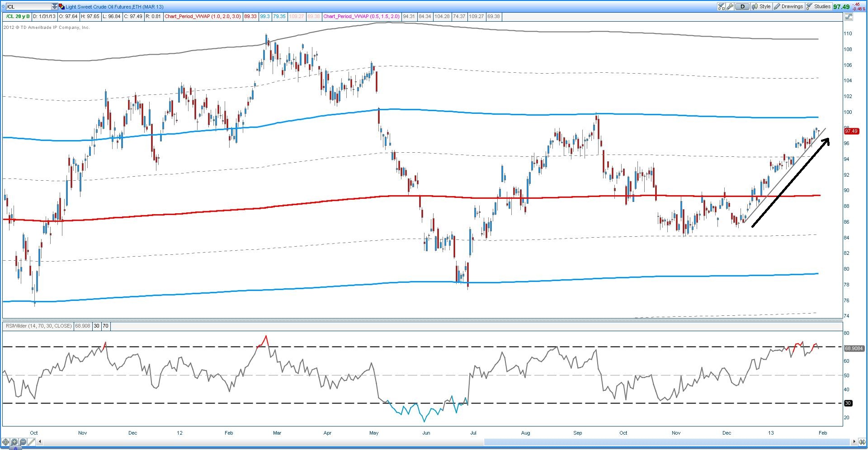Viewport: 868px width, 450px height.
Task: Click the /CL symbol input field
Action: tap(28, 6)
